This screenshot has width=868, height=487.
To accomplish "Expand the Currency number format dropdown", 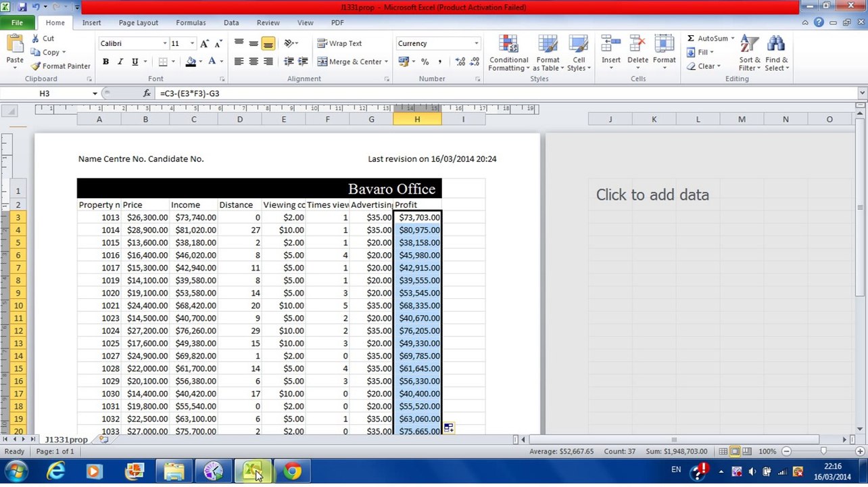I will pos(476,43).
